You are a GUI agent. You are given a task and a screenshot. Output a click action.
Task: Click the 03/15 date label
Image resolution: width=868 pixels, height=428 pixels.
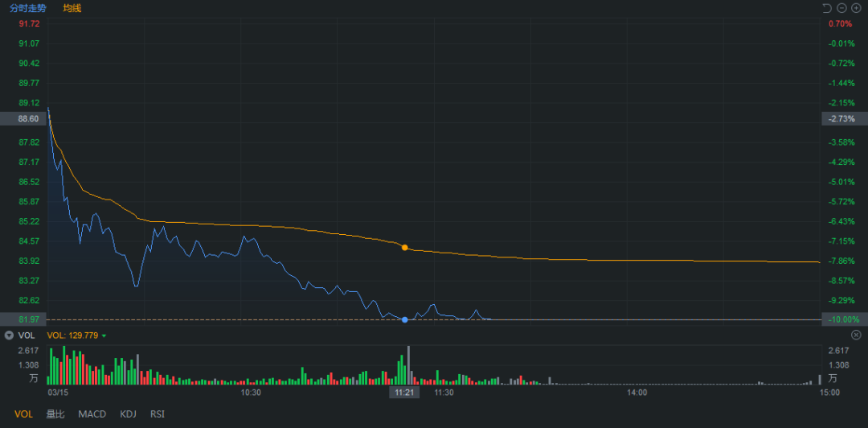pyautogui.click(x=58, y=393)
